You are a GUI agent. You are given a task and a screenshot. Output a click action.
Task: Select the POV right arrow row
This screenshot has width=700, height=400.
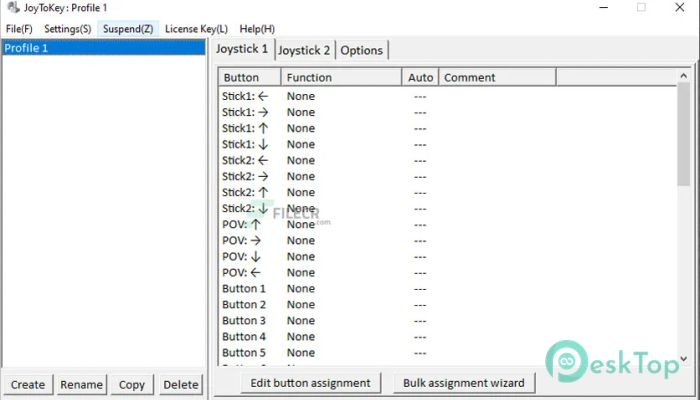(x=448, y=241)
